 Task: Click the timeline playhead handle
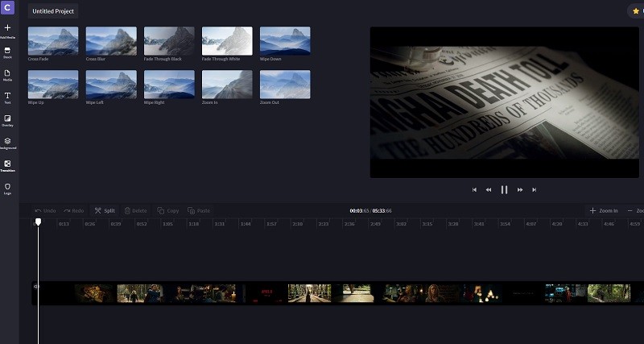coord(38,222)
